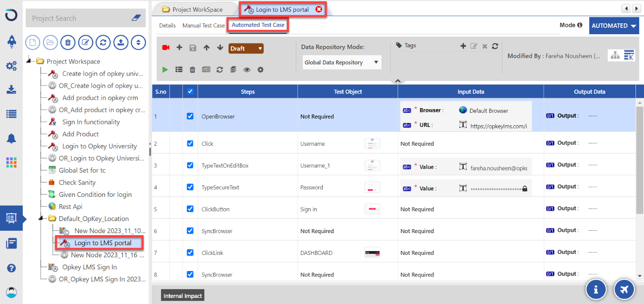Image resolution: width=644 pixels, height=304 pixels.
Task: Uncheck checkbox for Click Username step
Action: click(190, 143)
